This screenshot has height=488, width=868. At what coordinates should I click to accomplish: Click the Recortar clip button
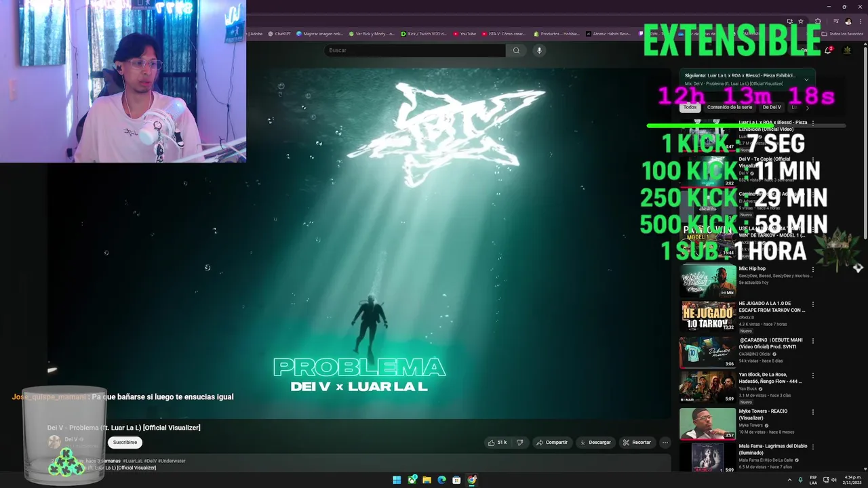[x=637, y=443]
